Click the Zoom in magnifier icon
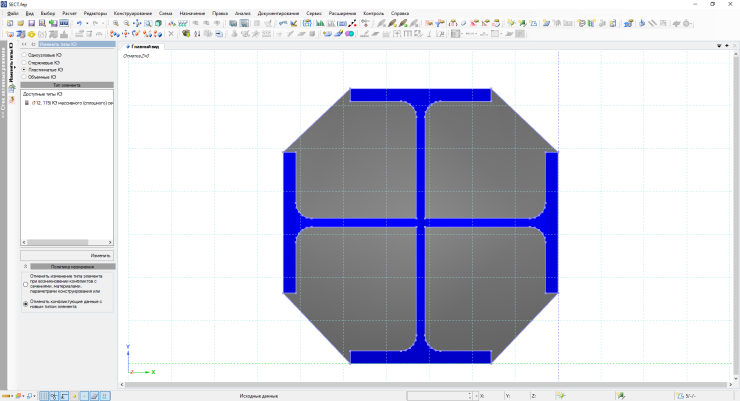The image size is (740, 401). [x=116, y=22]
